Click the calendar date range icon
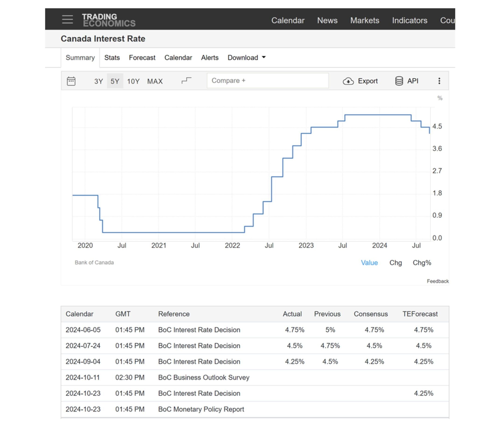This screenshot has height=427, width=504. 71,81
